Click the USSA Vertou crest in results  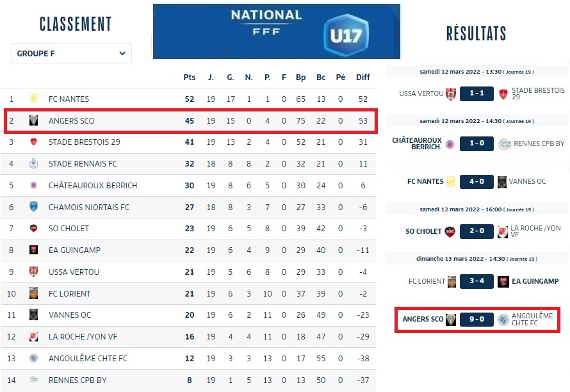click(x=451, y=94)
